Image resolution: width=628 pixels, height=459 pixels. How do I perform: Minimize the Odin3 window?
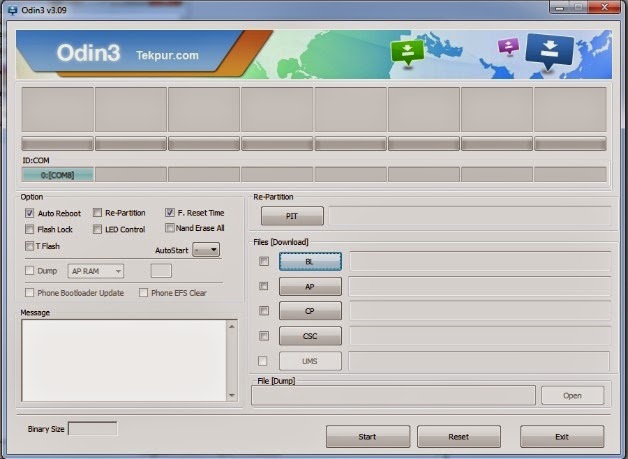pos(560,8)
